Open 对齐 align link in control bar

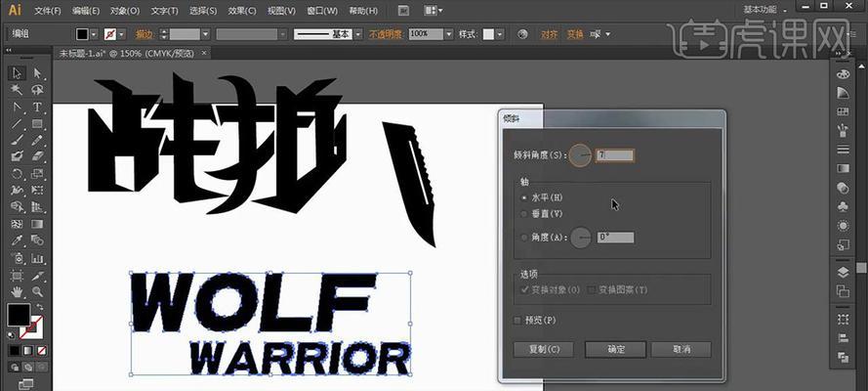[x=549, y=34]
